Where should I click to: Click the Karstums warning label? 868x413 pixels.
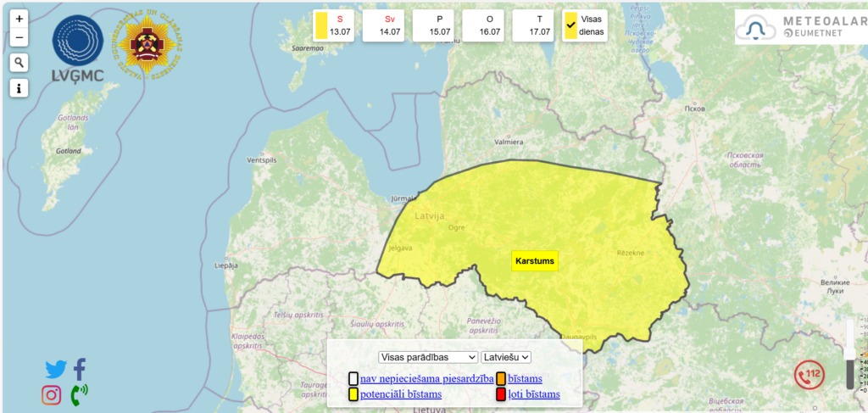(535, 261)
